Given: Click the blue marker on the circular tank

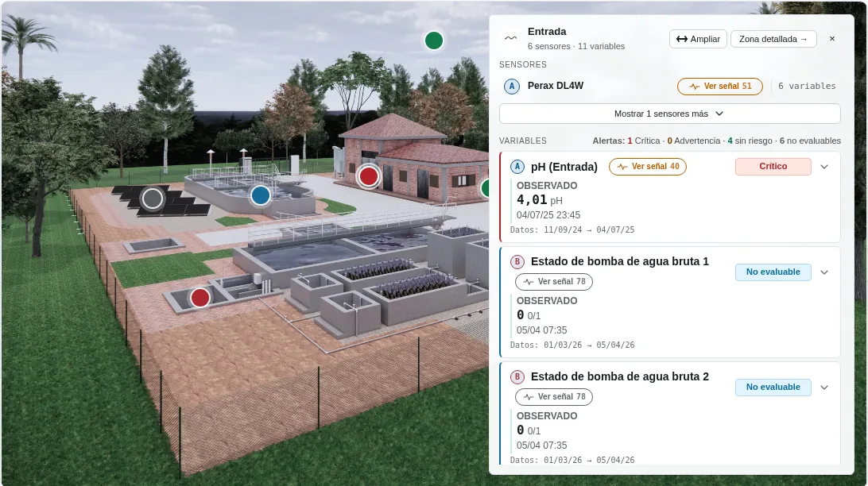Looking at the screenshot, I should point(261,195).
